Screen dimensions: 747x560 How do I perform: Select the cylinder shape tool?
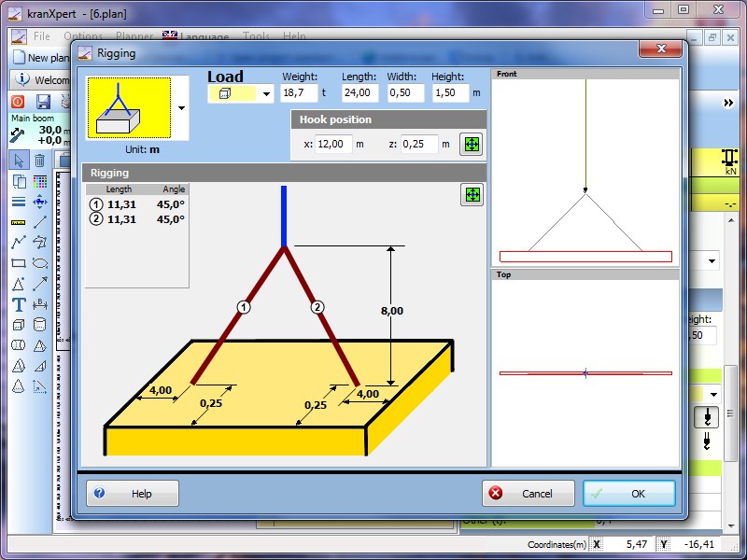(40, 325)
